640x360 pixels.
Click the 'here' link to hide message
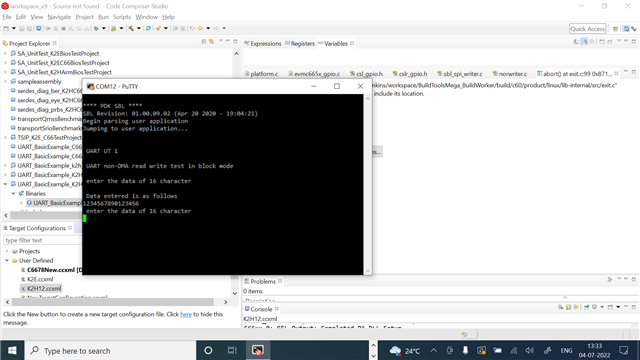[x=186, y=314]
